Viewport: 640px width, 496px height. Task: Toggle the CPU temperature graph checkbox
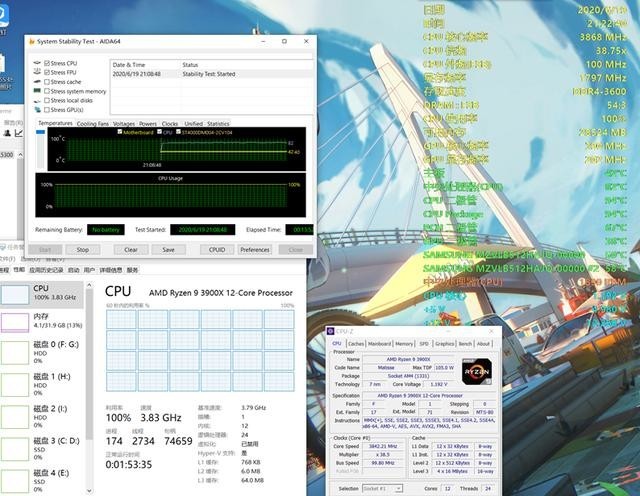click(159, 132)
